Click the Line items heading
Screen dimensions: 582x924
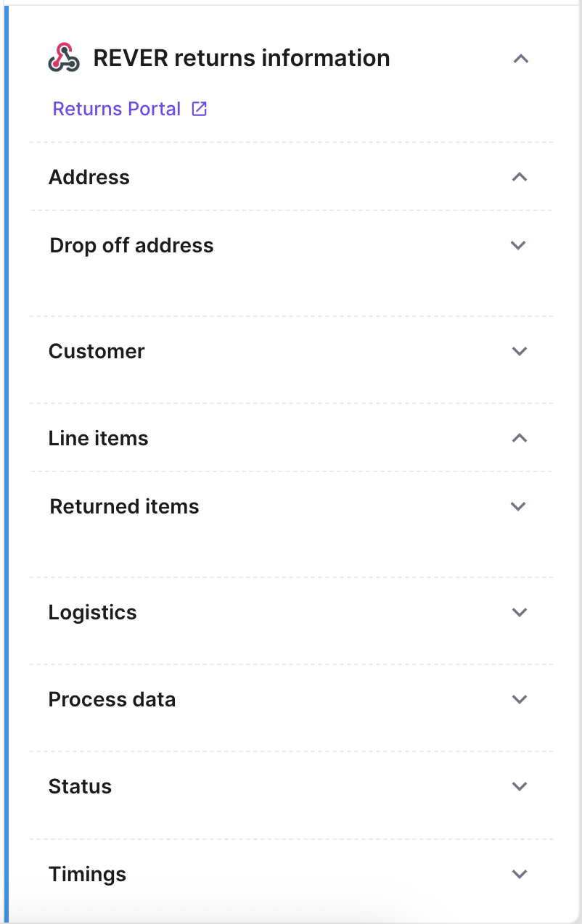click(98, 438)
